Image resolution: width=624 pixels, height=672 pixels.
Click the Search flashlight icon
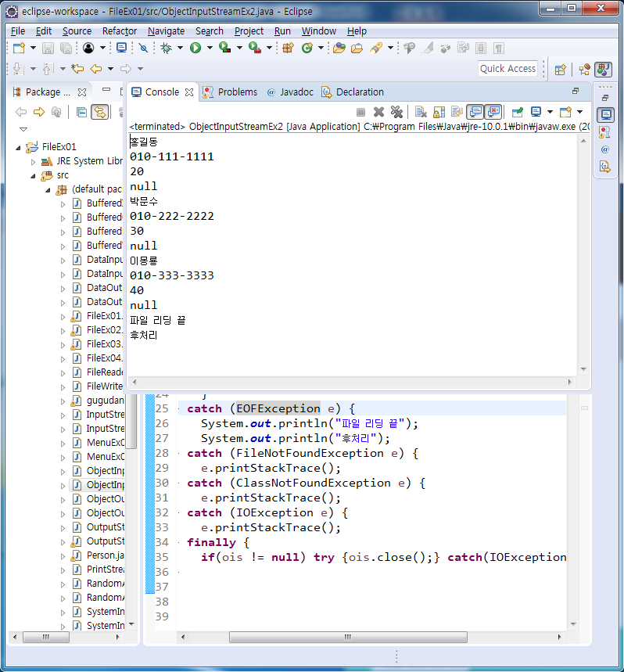[376, 48]
